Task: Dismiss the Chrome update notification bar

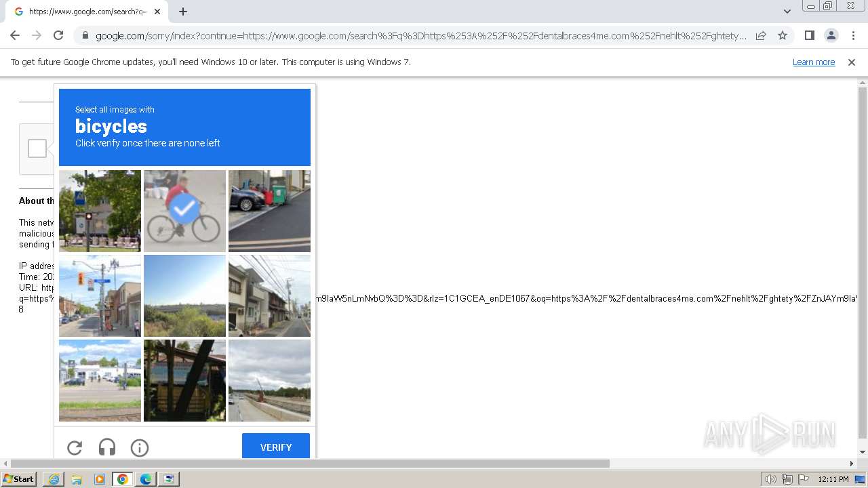Action: [852, 62]
